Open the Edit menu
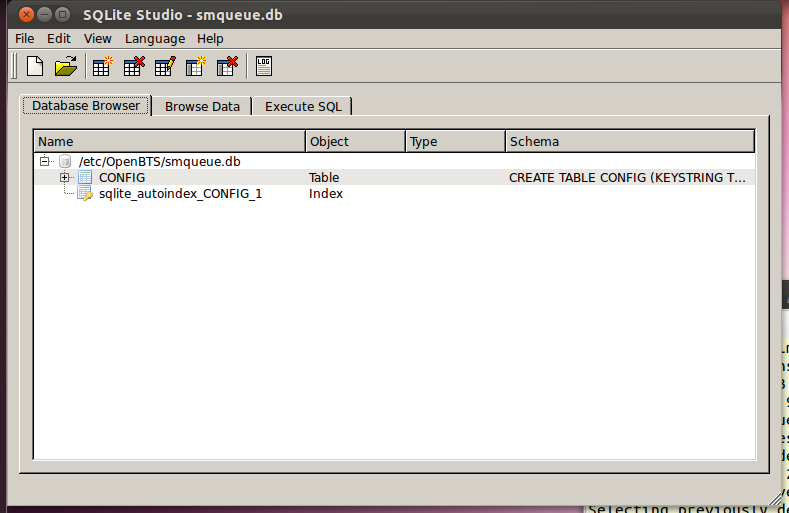The width and height of the screenshot is (789, 513). click(59, 38)
